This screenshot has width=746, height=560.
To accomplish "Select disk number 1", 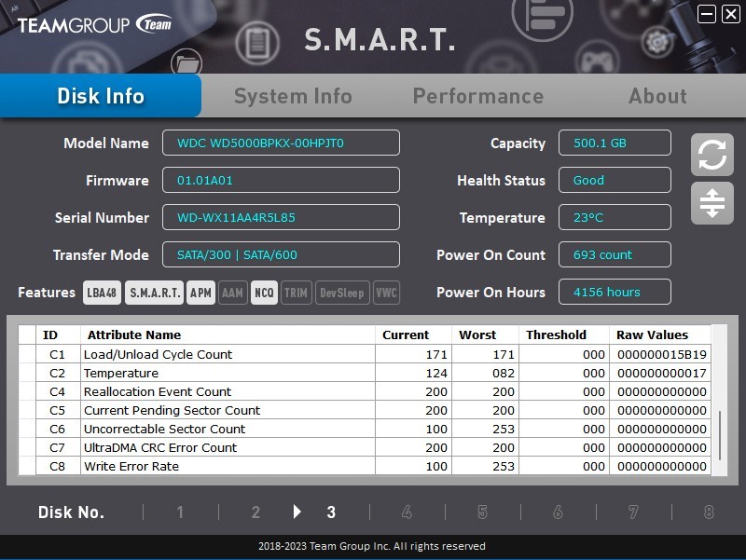I will [x=180, y=512].
